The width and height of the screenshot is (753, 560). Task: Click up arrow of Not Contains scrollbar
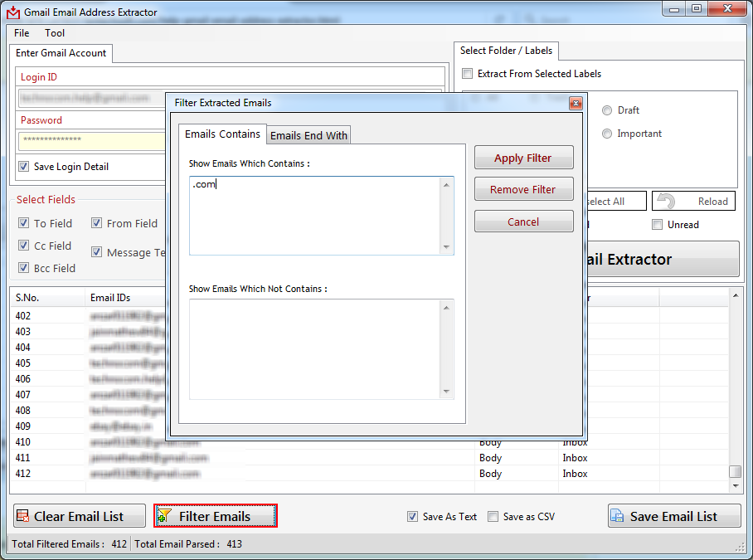click(447, 308)
